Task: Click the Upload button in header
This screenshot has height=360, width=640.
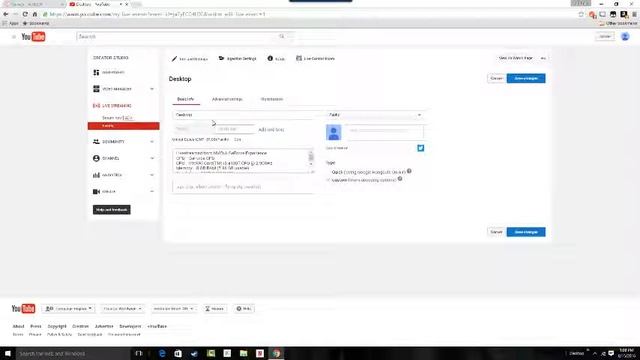Action: click(604, 37)
